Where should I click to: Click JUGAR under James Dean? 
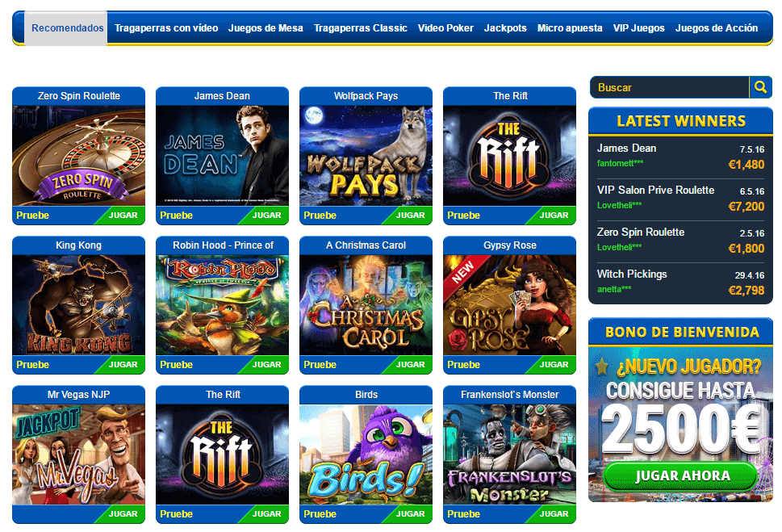click(266, 215)
